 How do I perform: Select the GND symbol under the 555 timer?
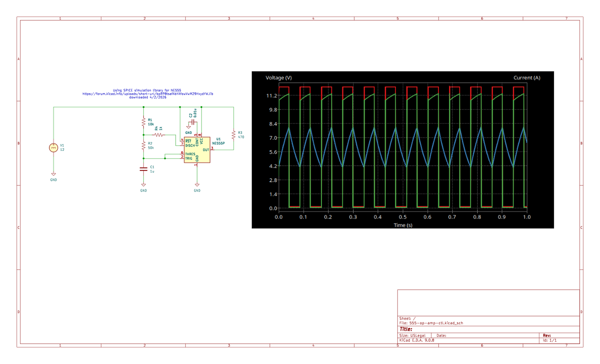[x=197, y=185]
